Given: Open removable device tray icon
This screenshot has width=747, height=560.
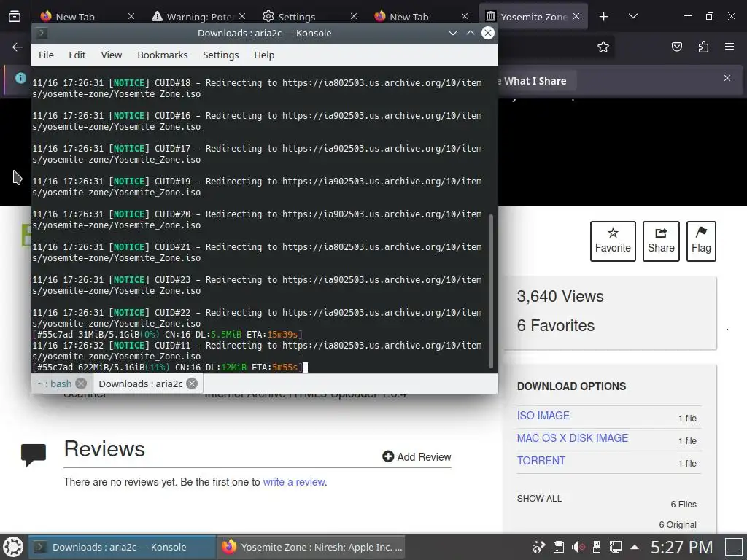Looking at the screenshot, I should point(596,547).
